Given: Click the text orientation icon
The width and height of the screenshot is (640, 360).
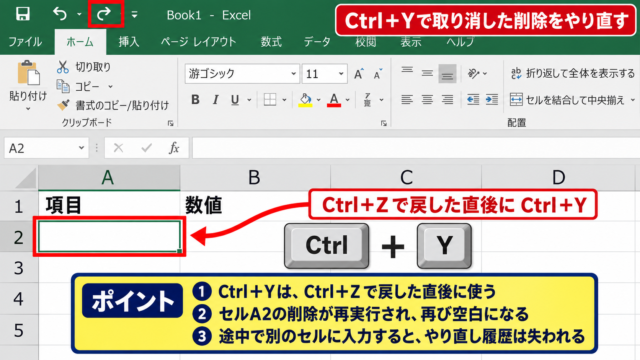Looking at the screenshot, I should click(x=473, y=73).
